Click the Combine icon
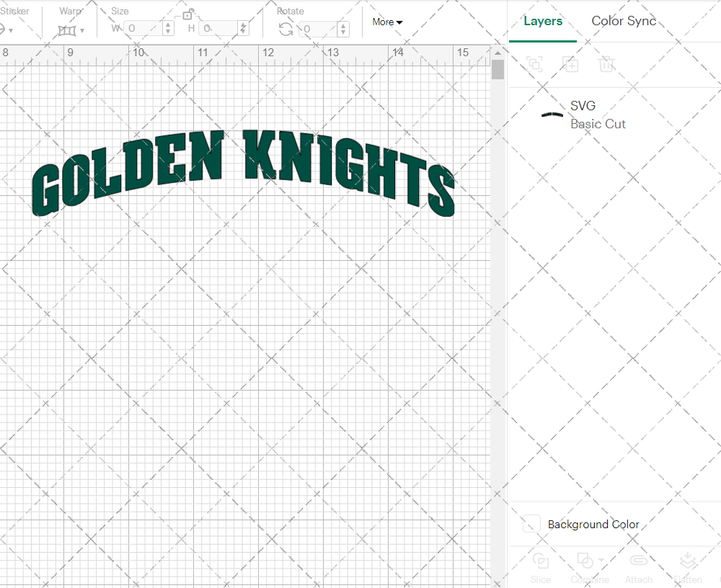 [585, 561]
